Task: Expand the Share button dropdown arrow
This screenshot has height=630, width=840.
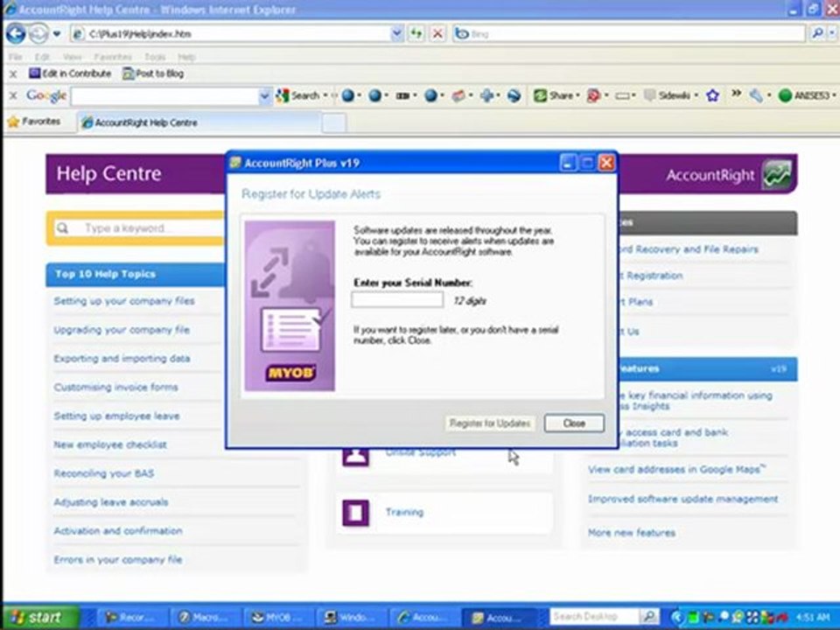Action: [577, 96]
